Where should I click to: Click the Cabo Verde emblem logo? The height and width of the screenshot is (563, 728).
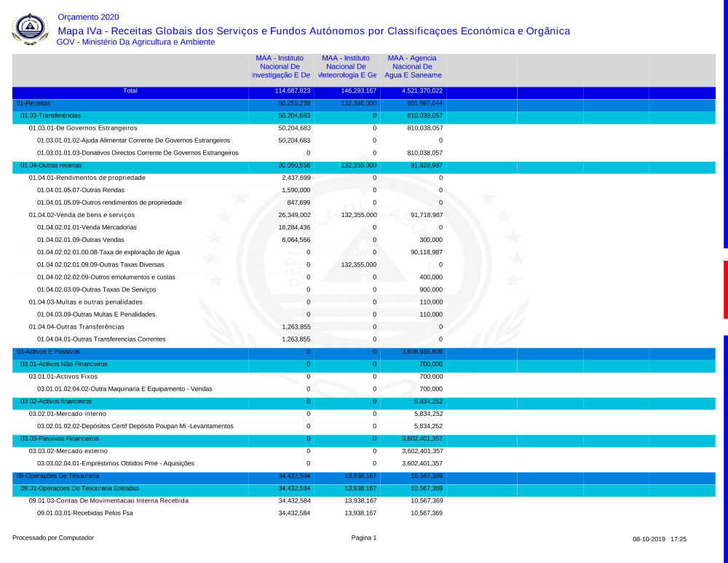click(30, 28)
